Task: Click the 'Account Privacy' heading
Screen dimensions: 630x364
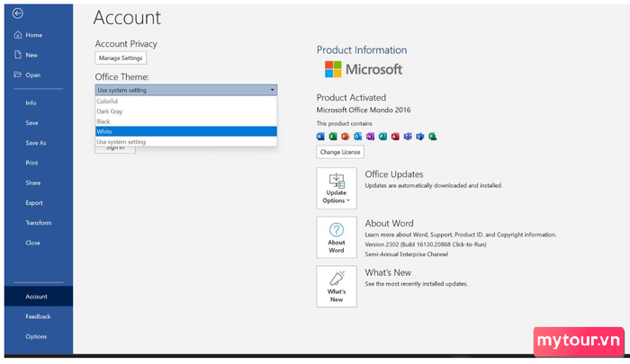Action: point(126,44)
